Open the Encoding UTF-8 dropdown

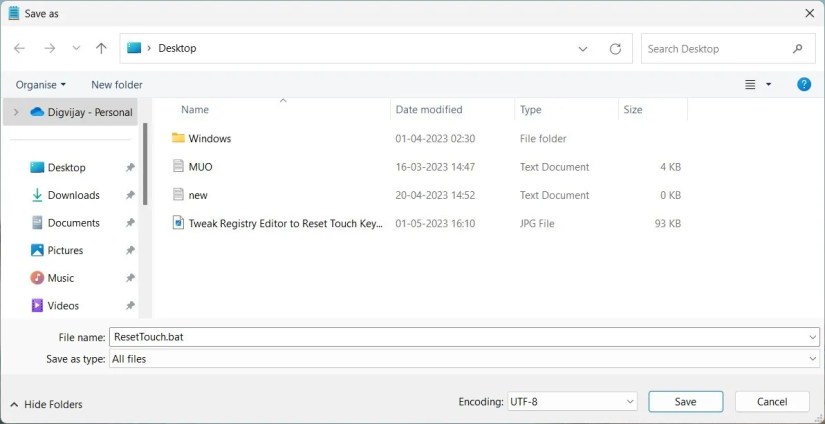572,402
